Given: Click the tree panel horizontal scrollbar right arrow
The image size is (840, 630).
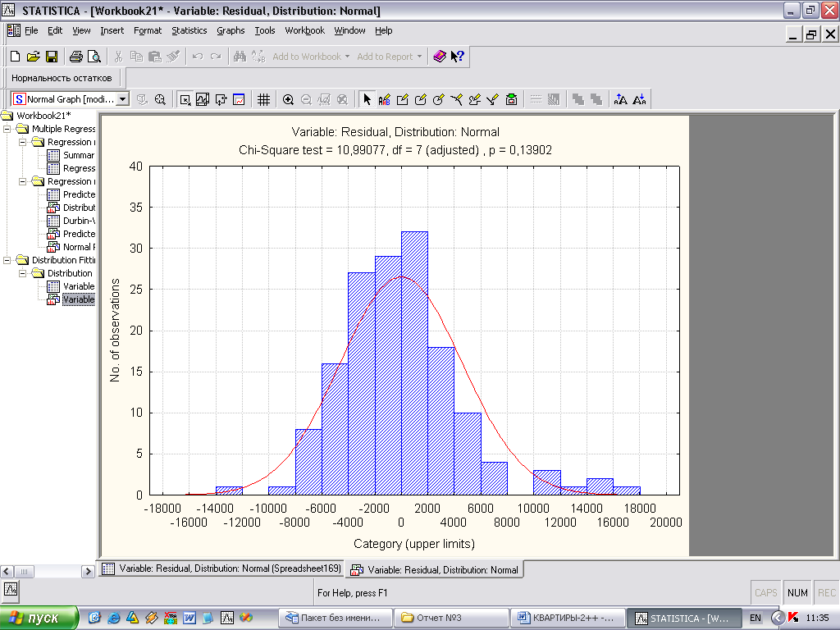Looking at the screenshot, I should [x=89, y=571].
